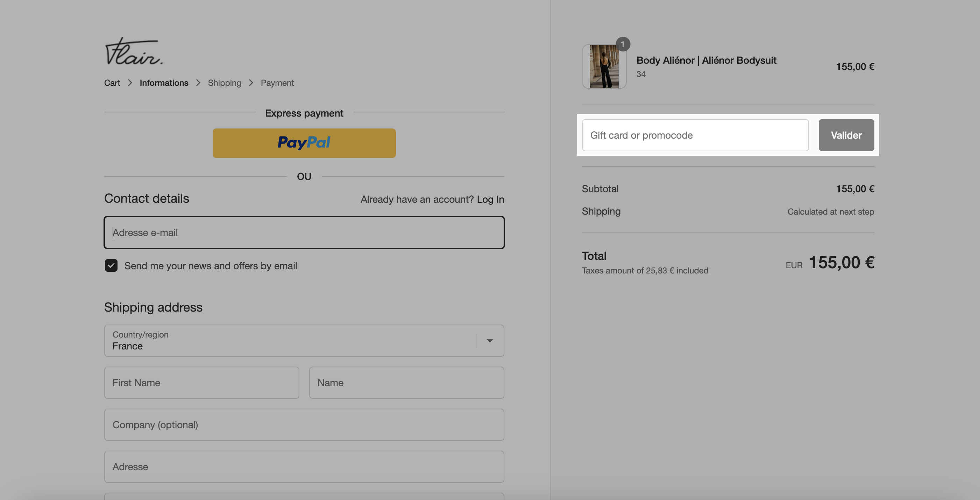
Task: Focus the Adresse field
Action: [x=304, y=466]
